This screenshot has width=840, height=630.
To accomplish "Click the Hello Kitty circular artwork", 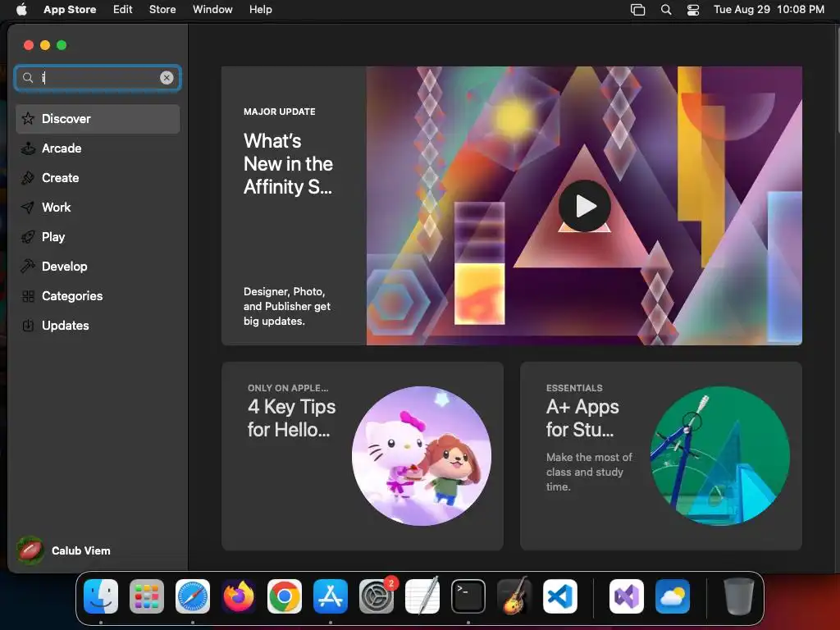I will (422, 456).
